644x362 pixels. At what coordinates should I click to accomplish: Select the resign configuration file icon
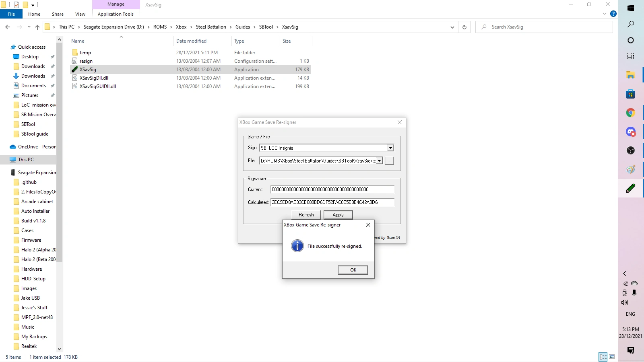(x=75, y=61)
